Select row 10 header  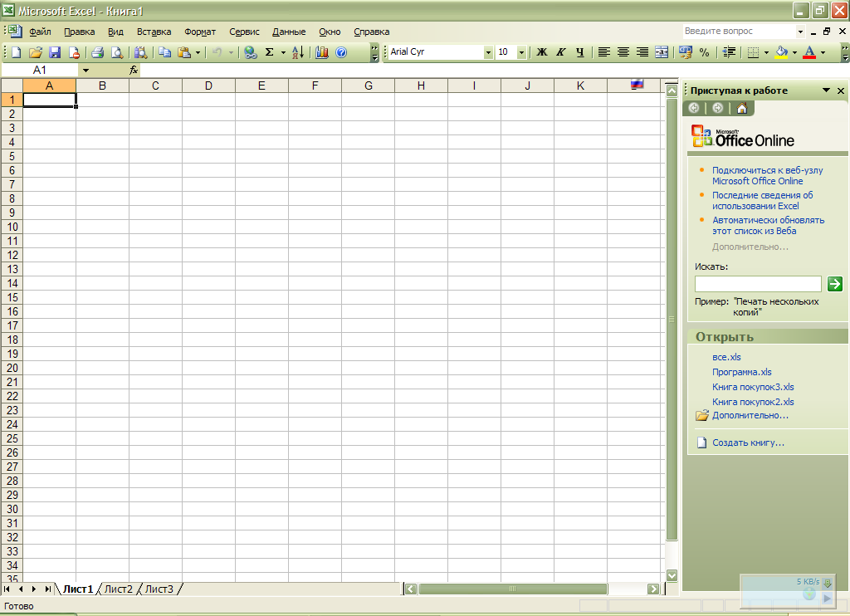12,227
